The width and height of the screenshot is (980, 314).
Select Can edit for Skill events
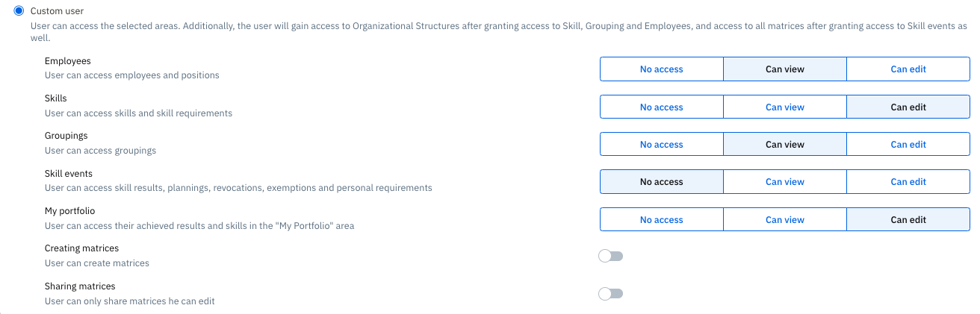point(908,182)
